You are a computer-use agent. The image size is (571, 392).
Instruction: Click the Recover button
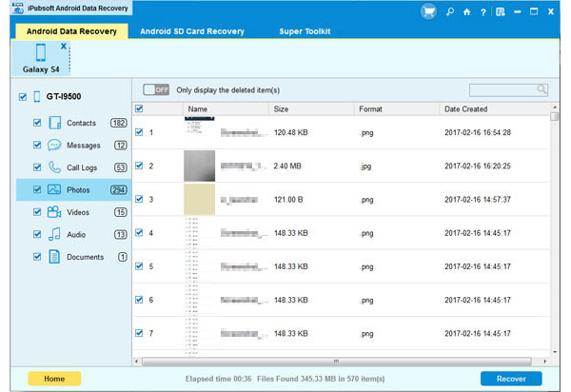[x=511, y=379]
